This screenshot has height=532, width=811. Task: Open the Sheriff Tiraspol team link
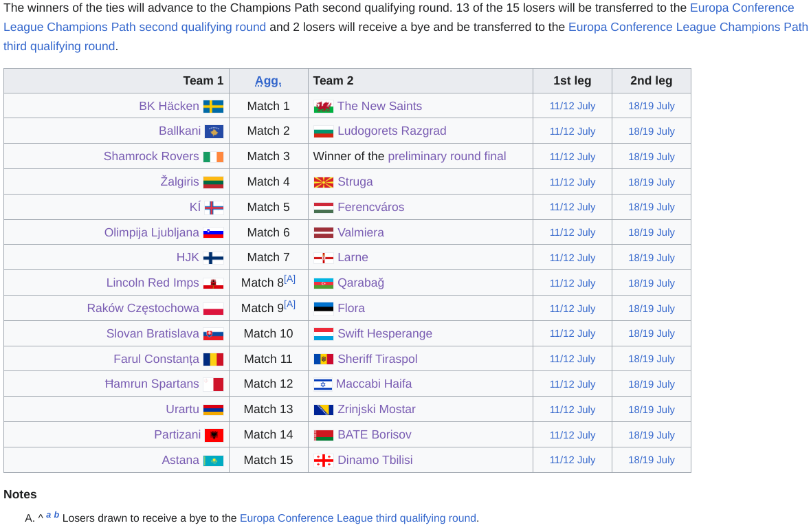coord(377,359)
